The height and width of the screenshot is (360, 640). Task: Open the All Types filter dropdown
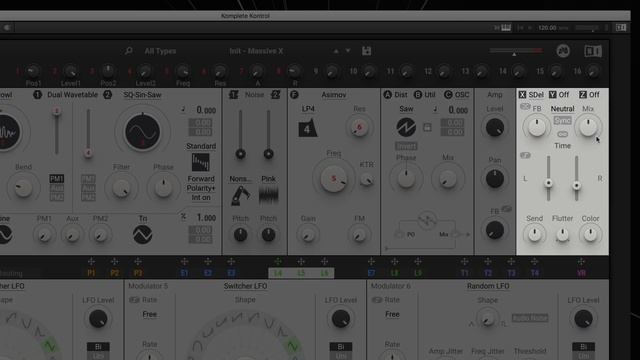[160, 51]
